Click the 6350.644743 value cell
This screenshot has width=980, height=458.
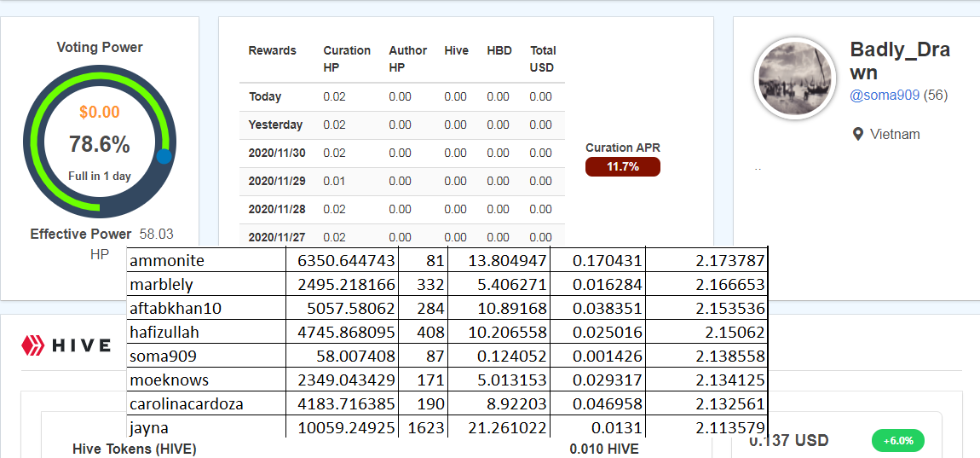click(343, 260)
